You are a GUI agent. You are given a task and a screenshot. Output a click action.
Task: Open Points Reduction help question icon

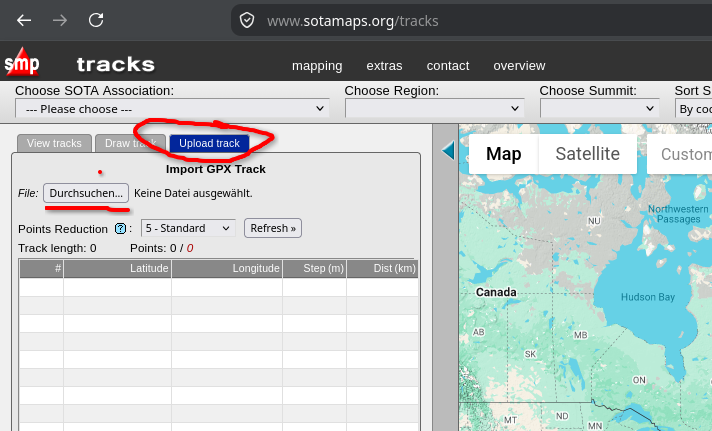120,228
